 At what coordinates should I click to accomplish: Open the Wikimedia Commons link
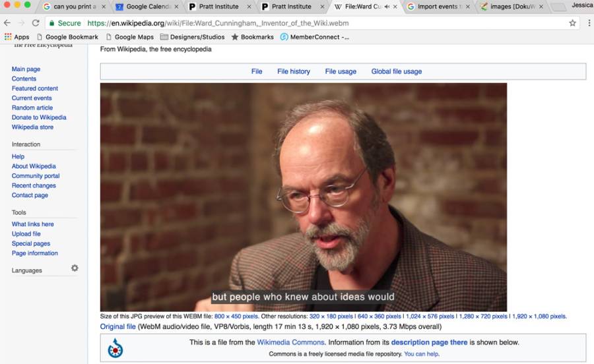(x=290, y=342)
